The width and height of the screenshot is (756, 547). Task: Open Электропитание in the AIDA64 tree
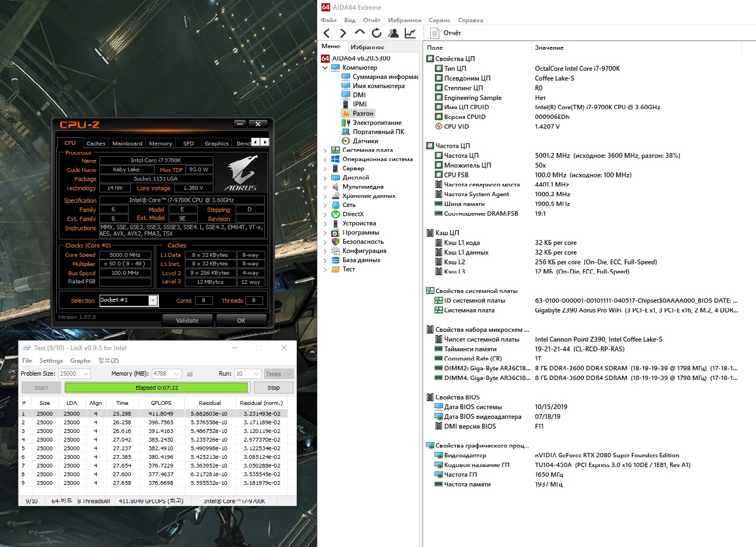click(372, 123)
